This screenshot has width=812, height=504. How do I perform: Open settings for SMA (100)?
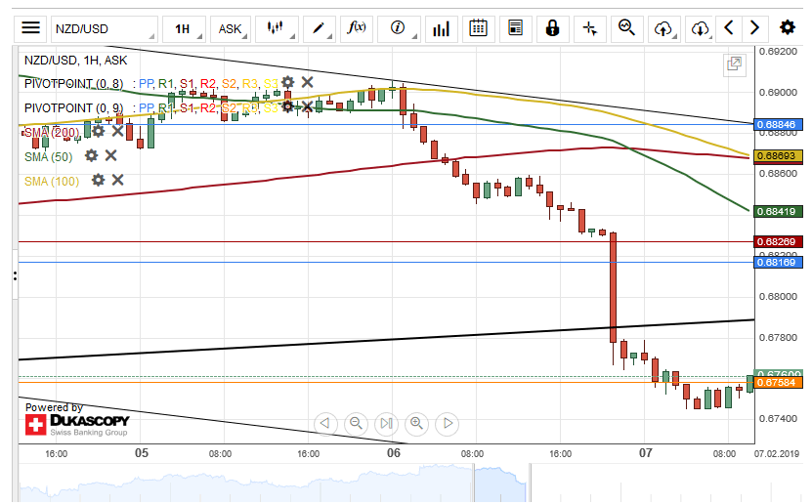[x=98, y=180]
